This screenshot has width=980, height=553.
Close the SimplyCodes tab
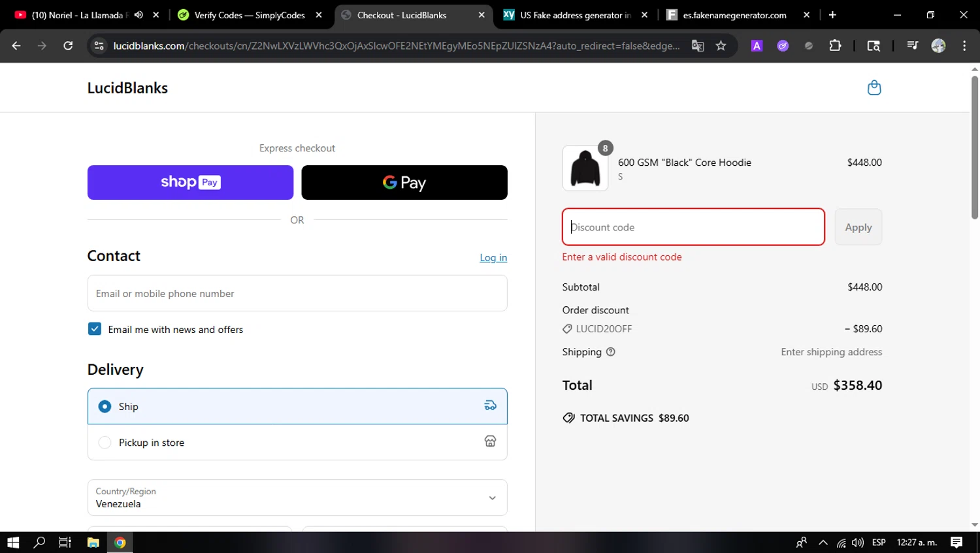pyautogui.click(x=319, y=14)
